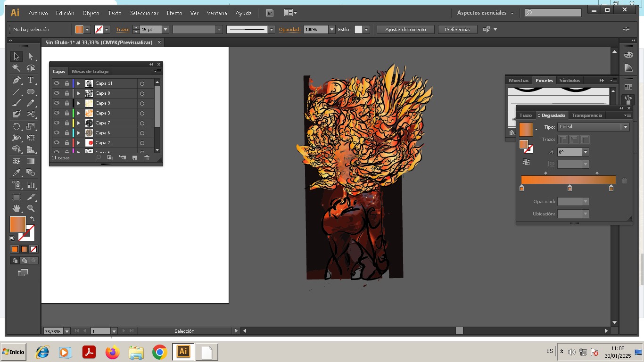
Task: Pick the Magic Wand tool
Action: pos(17,68)
